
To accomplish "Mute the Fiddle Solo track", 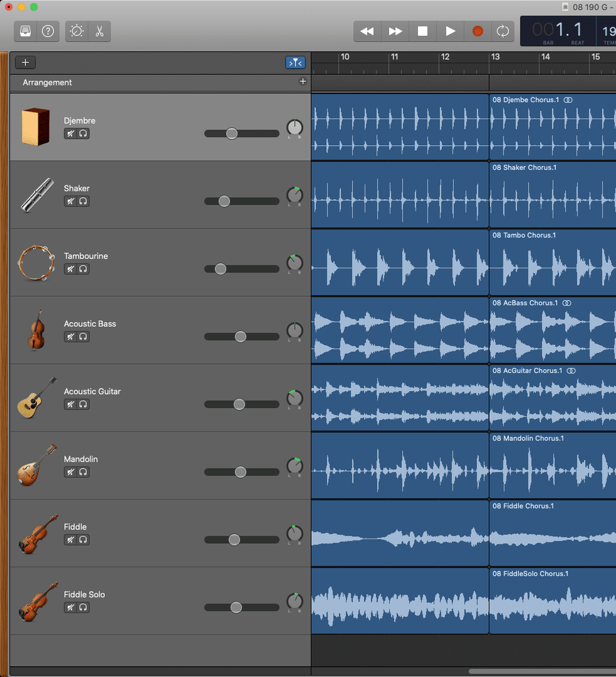I will click(70, 607).
